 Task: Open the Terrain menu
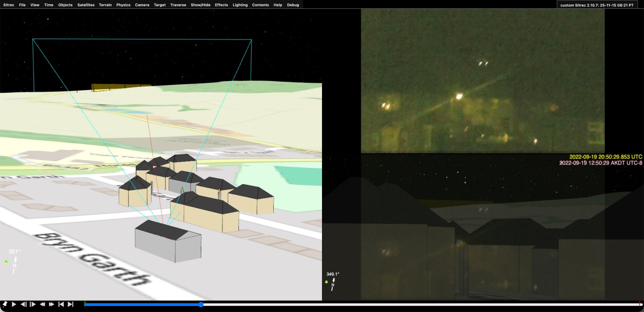pos(105,5)
